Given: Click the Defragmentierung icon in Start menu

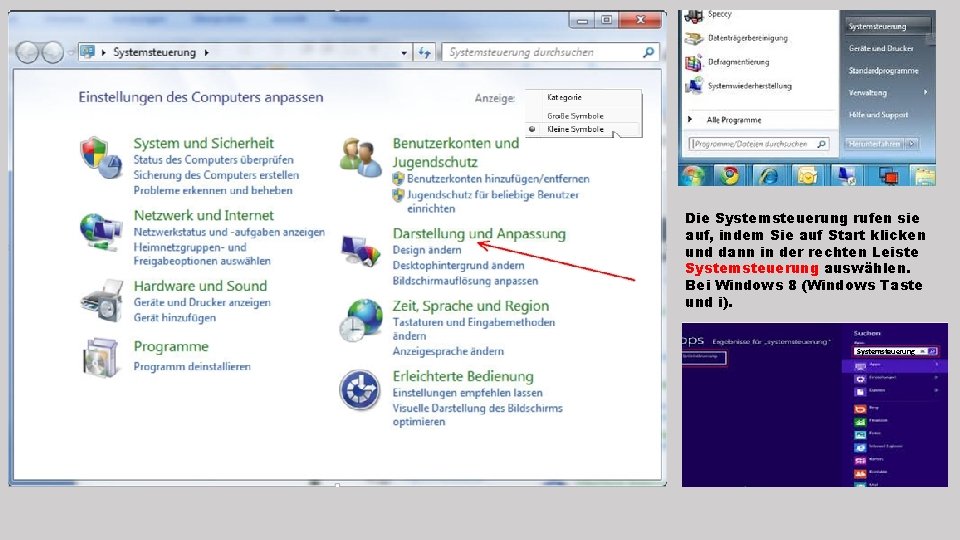Looking at the screenshot, I should [694, 62].
